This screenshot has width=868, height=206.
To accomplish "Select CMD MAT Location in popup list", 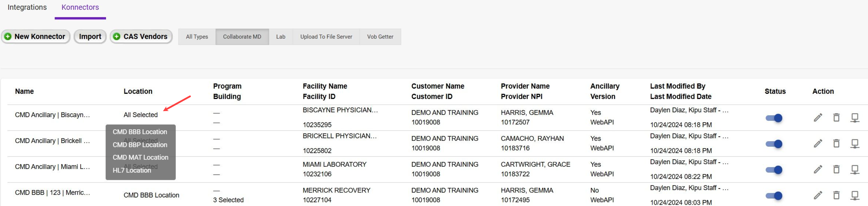I will (140, 157).
